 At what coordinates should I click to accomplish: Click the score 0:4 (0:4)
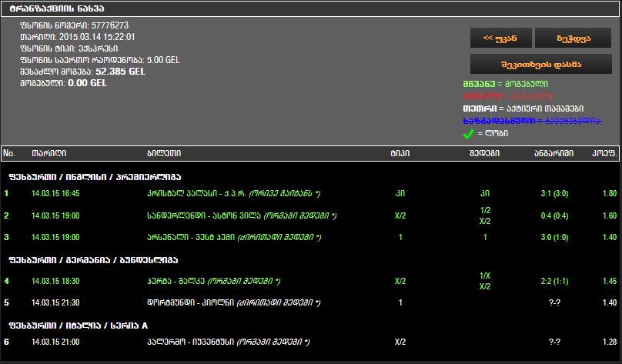click(554, 215)
